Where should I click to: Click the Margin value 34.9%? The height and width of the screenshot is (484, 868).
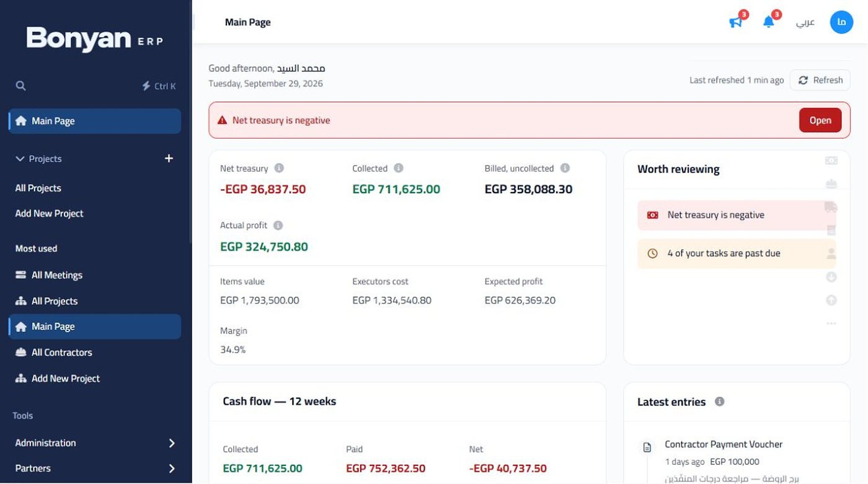pyautogui.click(x=233, y=350)
